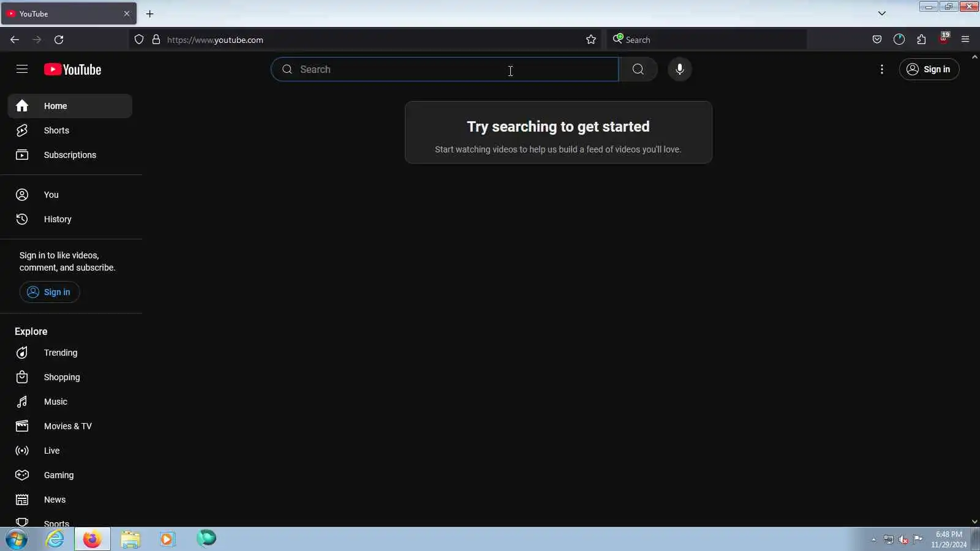Click the Music note icon
Viewport: 980px width, 551px height.
tap(22, 402)
